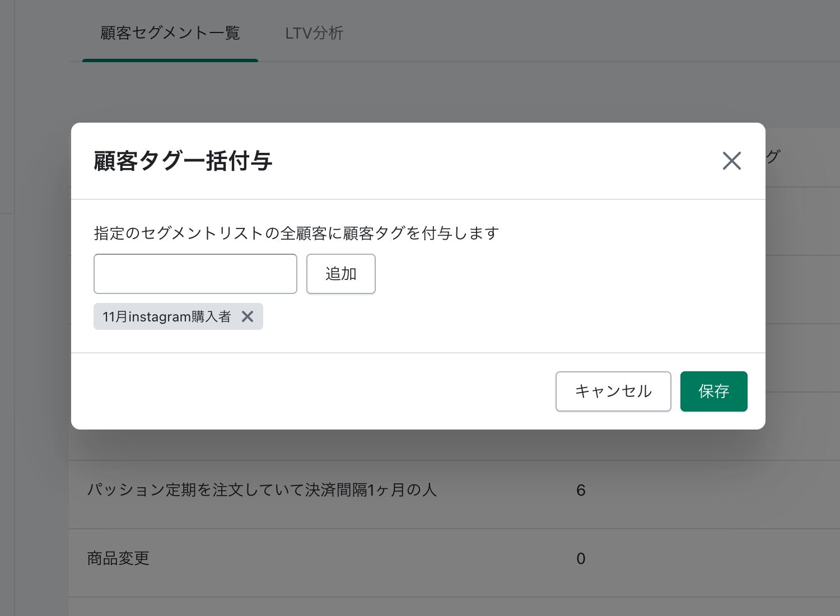The height and width of the screenshot is (616, 840).
Task: Click the dimmed left sidebar strip
Action: point(7,336)
